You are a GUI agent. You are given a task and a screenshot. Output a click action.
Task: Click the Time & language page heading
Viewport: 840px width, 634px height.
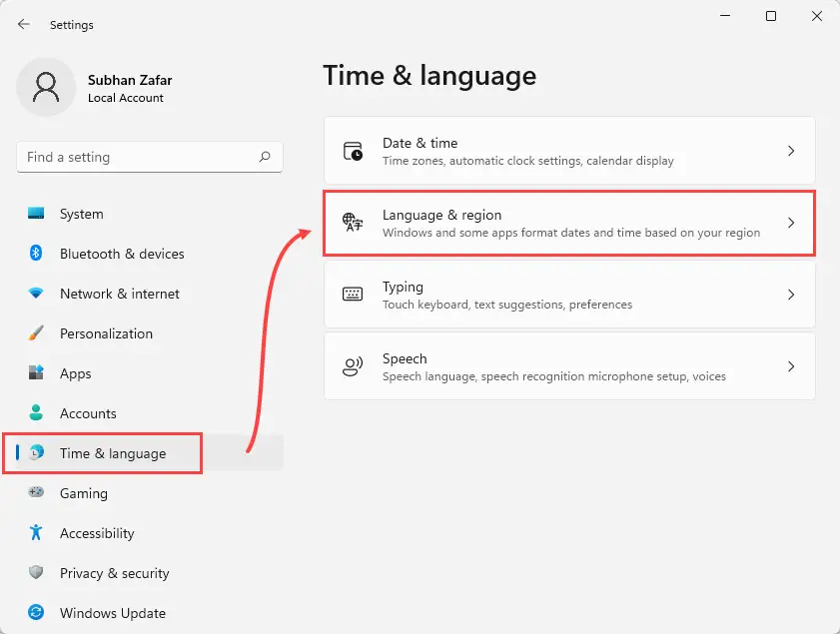[x=429, y=76]
